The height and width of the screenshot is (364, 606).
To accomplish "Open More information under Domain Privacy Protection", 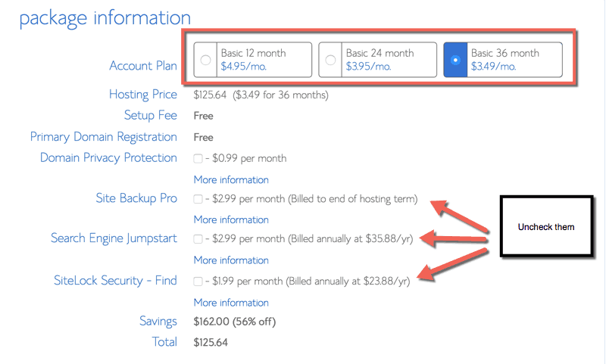I will (231, 180).
